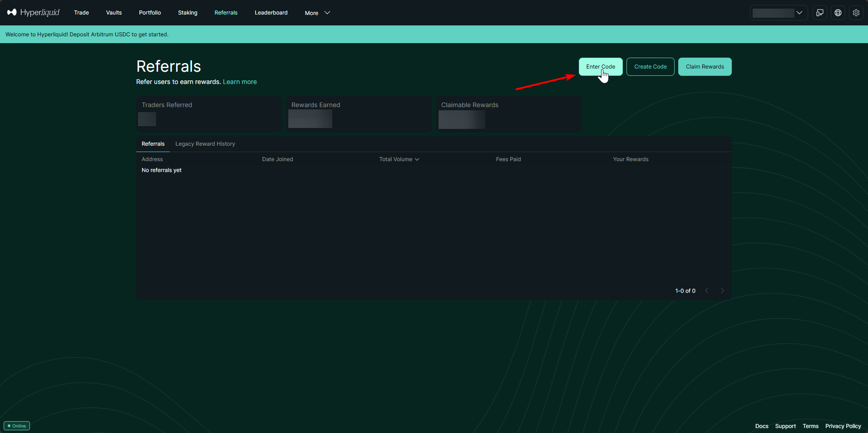868x433 pixels.
Task: Open the wallet account dropdown
Action: coord(779,13)
